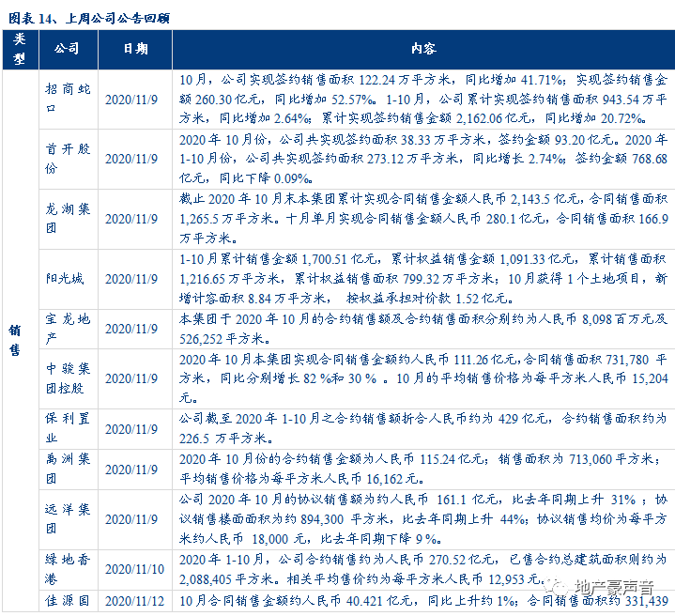Image resolution: width=675 pixels, height=616 pixels.
Task: Click the 2020/11/9 date in 首开股份 row
Action: [x=131, y=159]
